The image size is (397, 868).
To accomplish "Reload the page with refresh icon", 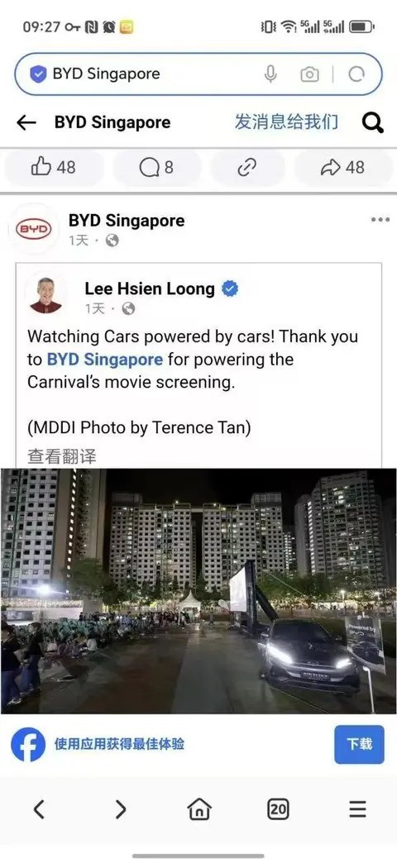I will pyautogui.click(x=356, y=74).
